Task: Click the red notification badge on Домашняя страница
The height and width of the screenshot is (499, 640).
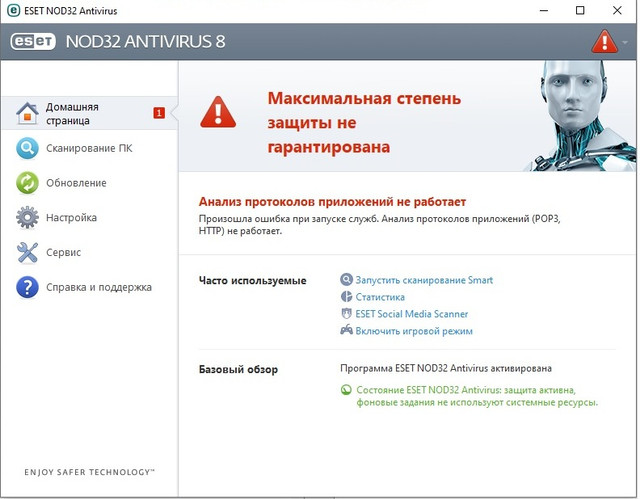Action: point(159,113)
